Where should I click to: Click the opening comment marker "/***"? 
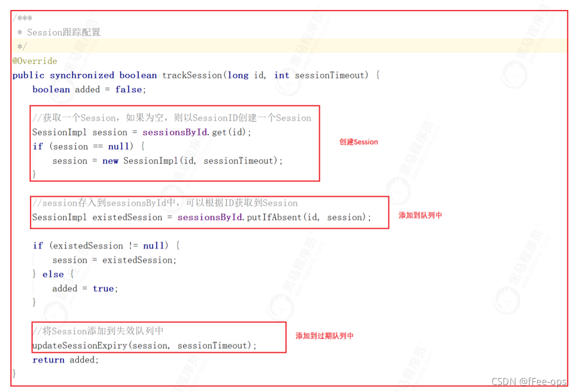click(x=23, y=18)
